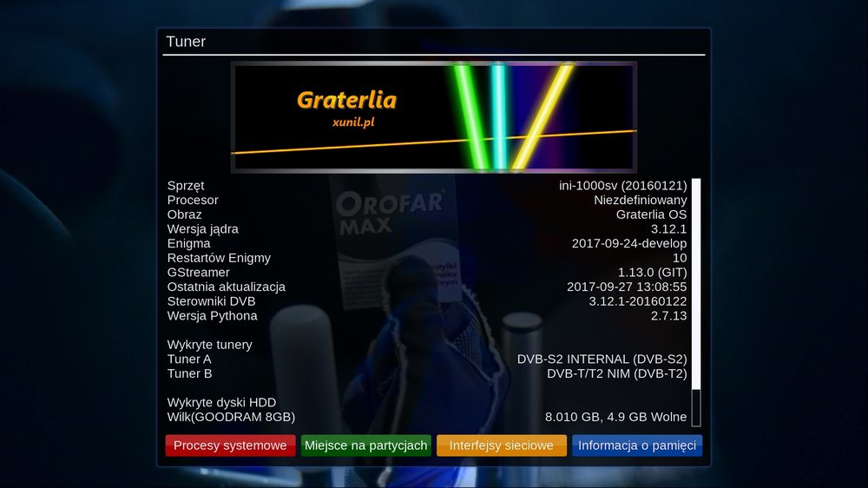The image size is (868, 488).
Task: Select the yellow Interfejsy sieciowe button
Action: click(502, 445)
